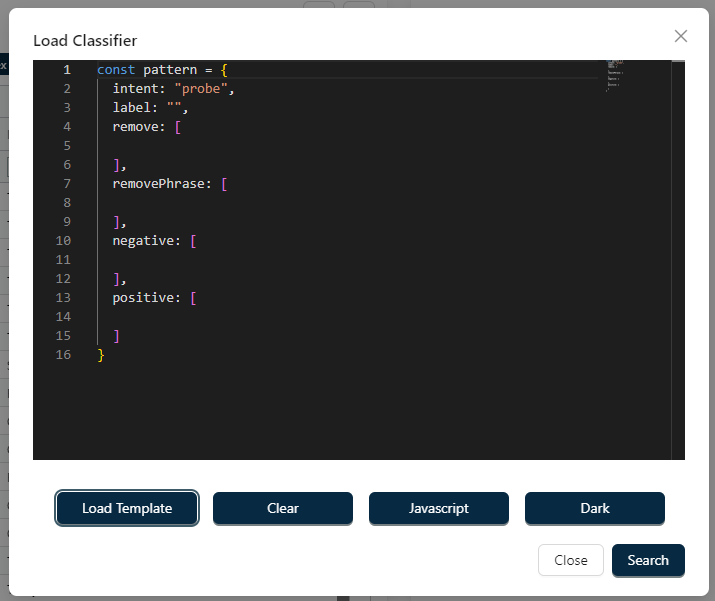Select line number 1 in the gutter
This screenshot has height=601, width=715.
click(66, 70)
